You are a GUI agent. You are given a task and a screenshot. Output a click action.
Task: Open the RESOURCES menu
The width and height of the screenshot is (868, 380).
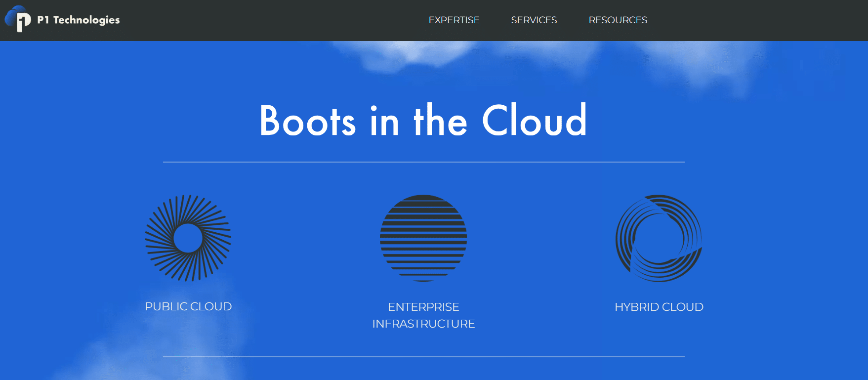(618, 20)
